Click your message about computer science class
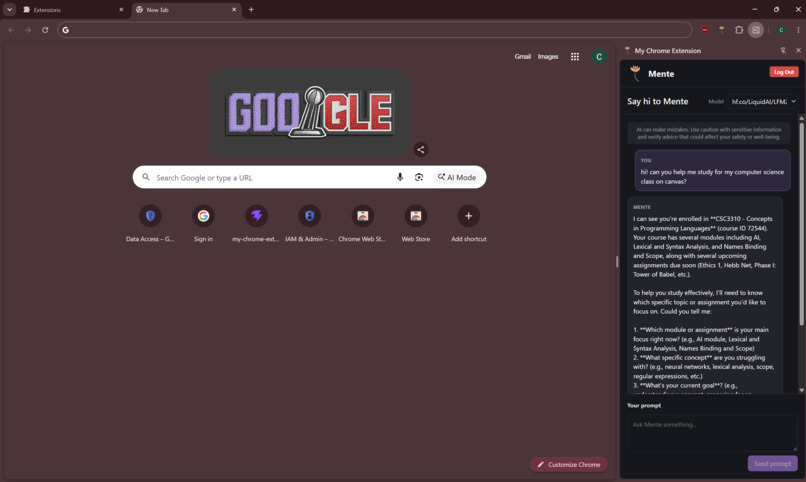Image resolution: width=806 pixels, height=482 pixels. pyautogui.click(x=712, y=170)
